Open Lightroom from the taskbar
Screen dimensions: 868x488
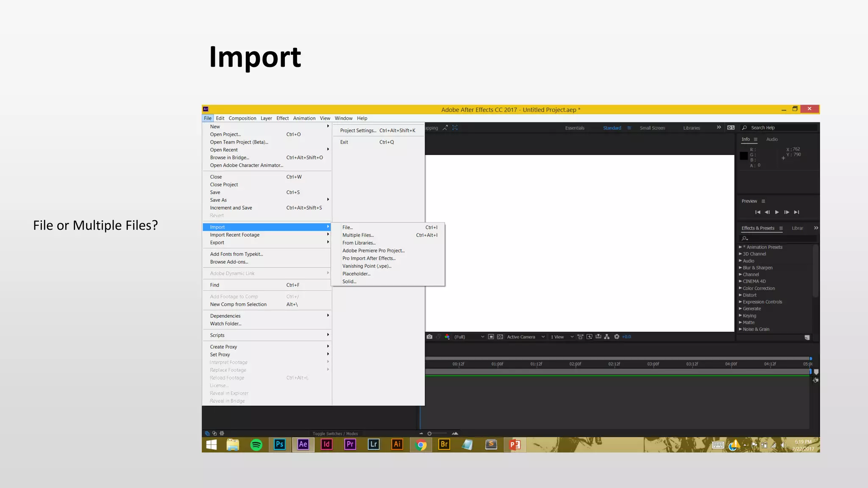[x=373, y=444]
